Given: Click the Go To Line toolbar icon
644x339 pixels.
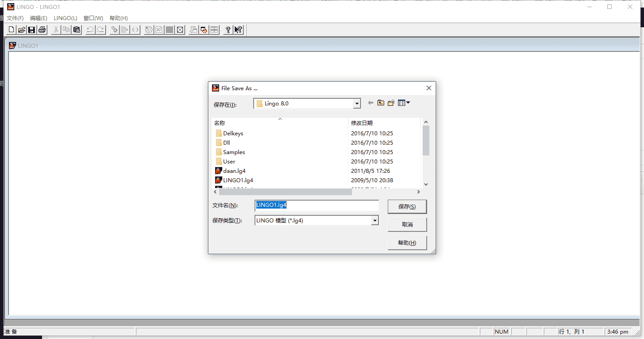Looking at the screenshot, I should (125, 30).
